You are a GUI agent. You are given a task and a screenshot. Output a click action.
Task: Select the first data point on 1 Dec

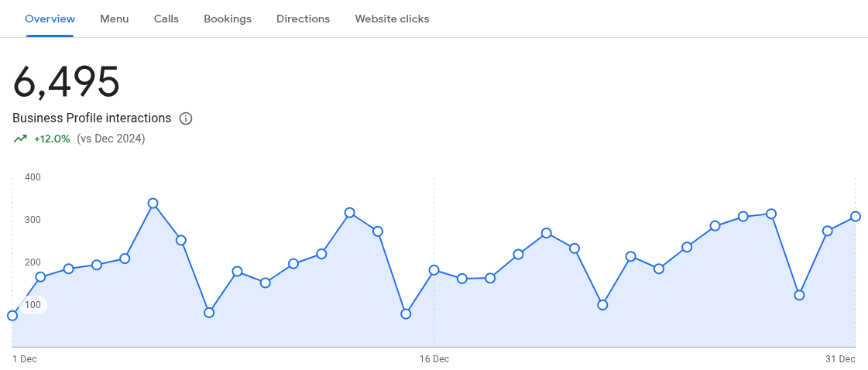pyautogui.click(x=12, y=316)
